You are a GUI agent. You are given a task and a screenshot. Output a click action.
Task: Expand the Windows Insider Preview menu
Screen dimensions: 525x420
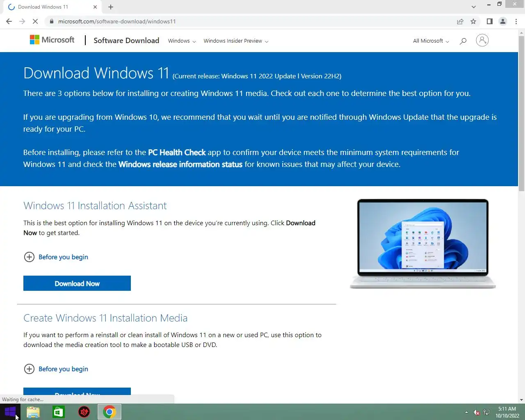point(236,41)
